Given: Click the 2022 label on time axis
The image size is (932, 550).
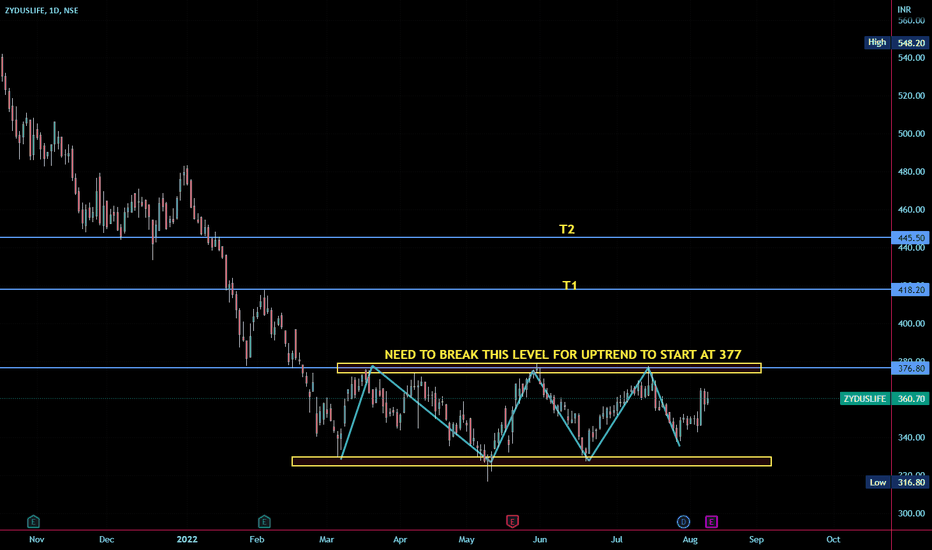Looking at the screenshot, I should 187,540.
